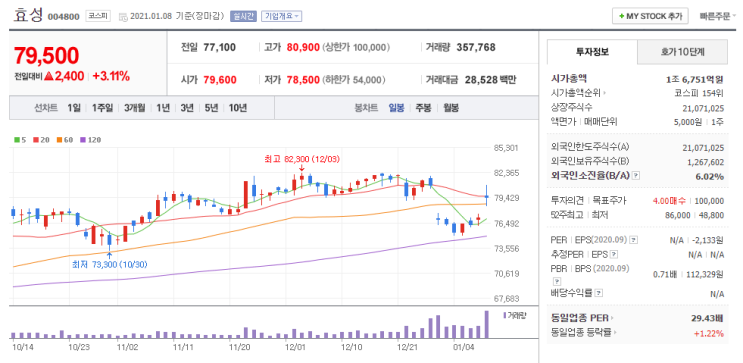The width and height of the screenshot is (743, 363).
Task: Click the stock code 004800
Action: (63, 17)
